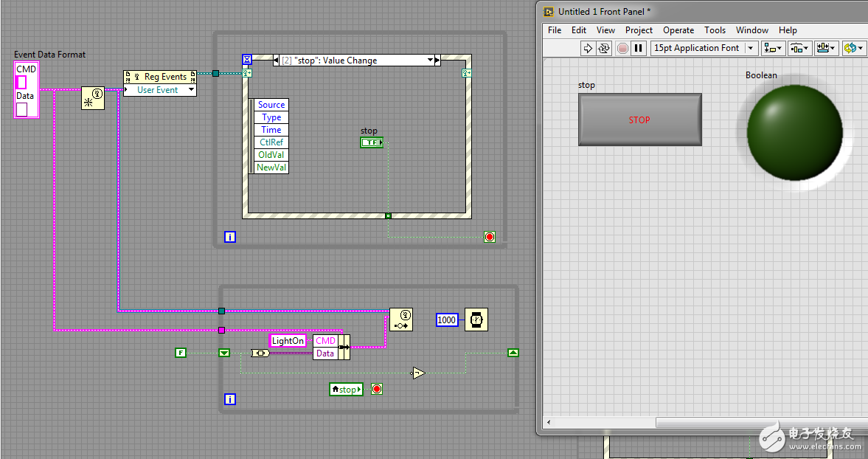
Task: Select the LightOn string constant
Action: pyautogui.click(x=288, y=340)
